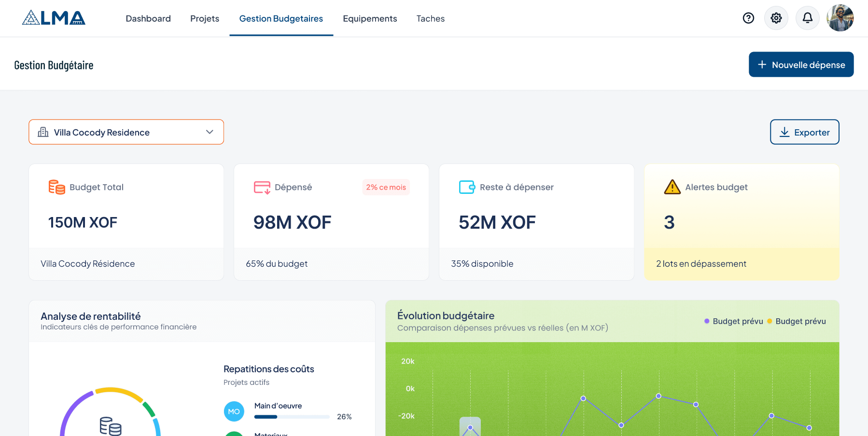Click the Reste à dépenser wallet icon
Image resolution: width=868 pixels, height=436 pixels.
click(467, 187)
